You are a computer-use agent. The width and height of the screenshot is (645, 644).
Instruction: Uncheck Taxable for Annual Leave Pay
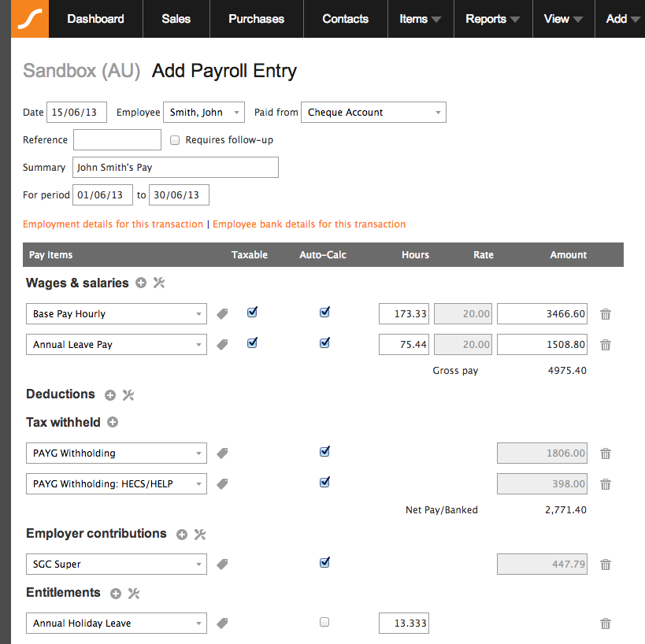253,342
